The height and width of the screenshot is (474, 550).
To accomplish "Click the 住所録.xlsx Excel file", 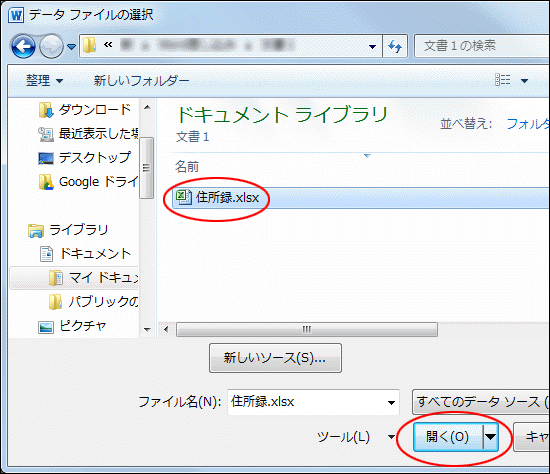I will tap(217, 198).
